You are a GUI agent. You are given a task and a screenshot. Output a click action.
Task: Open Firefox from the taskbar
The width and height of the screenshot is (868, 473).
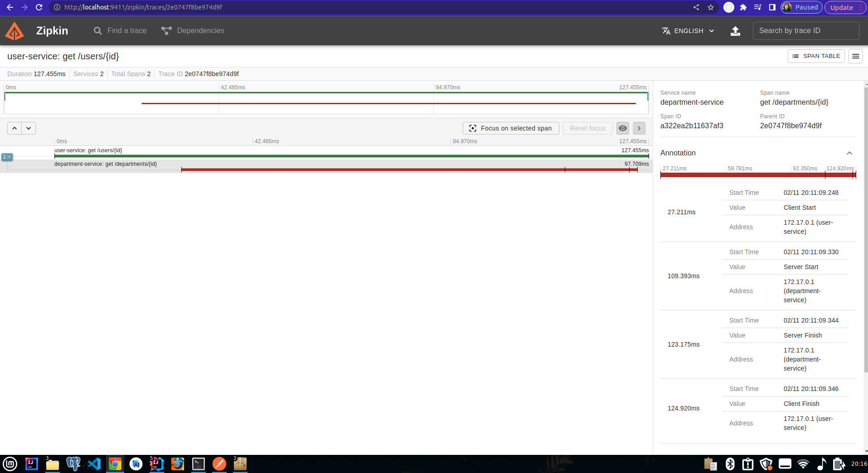point(177,464)
